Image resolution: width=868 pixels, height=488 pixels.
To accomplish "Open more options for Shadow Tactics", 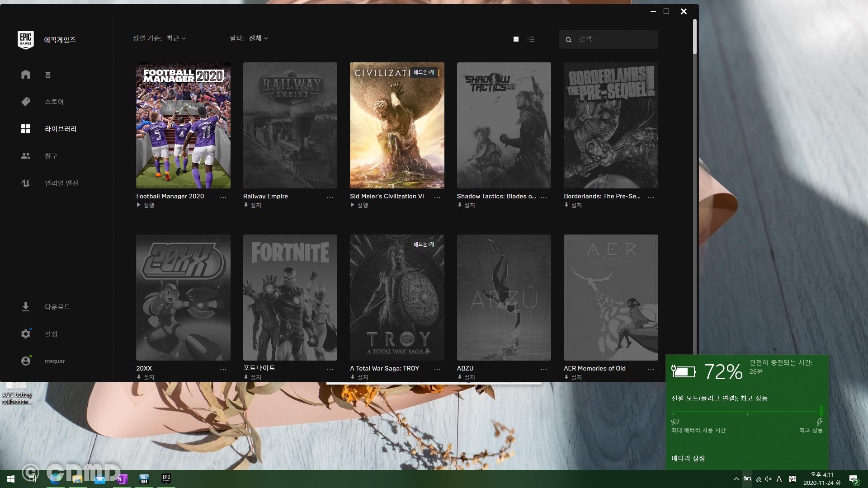I will (x=544, y=197).
